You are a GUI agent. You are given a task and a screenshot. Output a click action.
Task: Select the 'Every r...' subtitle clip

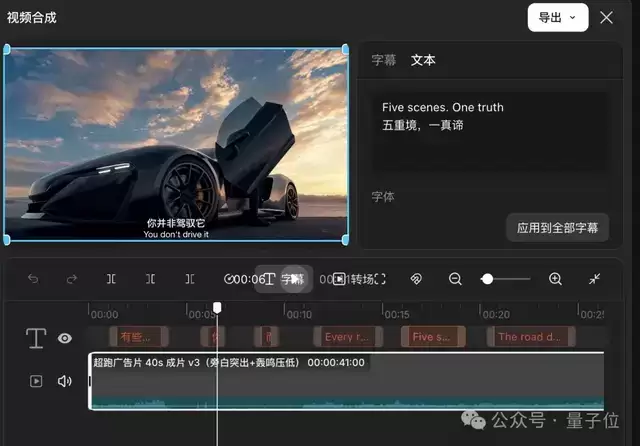click(347, 337)
